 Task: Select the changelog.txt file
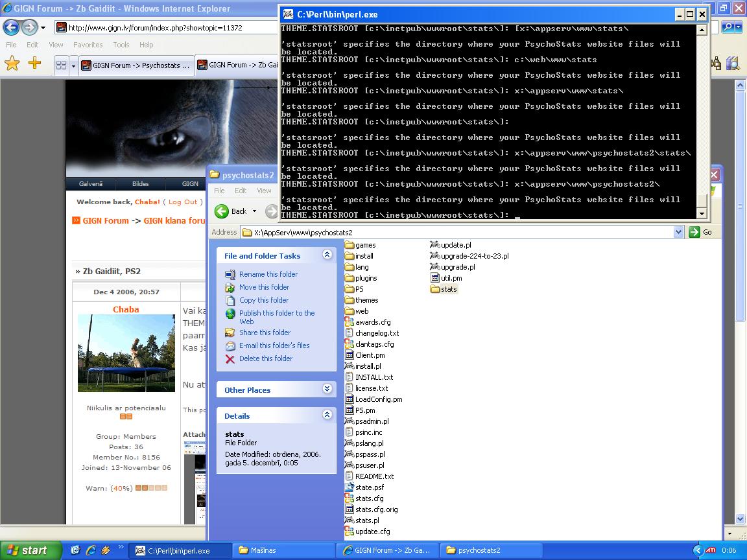pyautogui.click(x=372, y=333)
